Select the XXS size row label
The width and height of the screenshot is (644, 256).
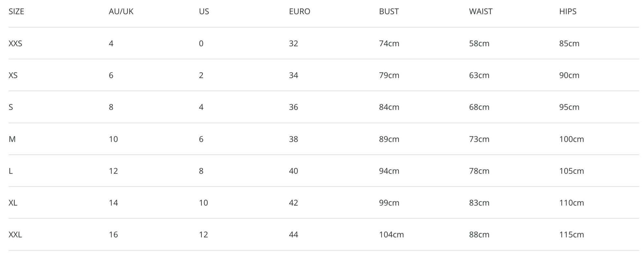(15, 44)
